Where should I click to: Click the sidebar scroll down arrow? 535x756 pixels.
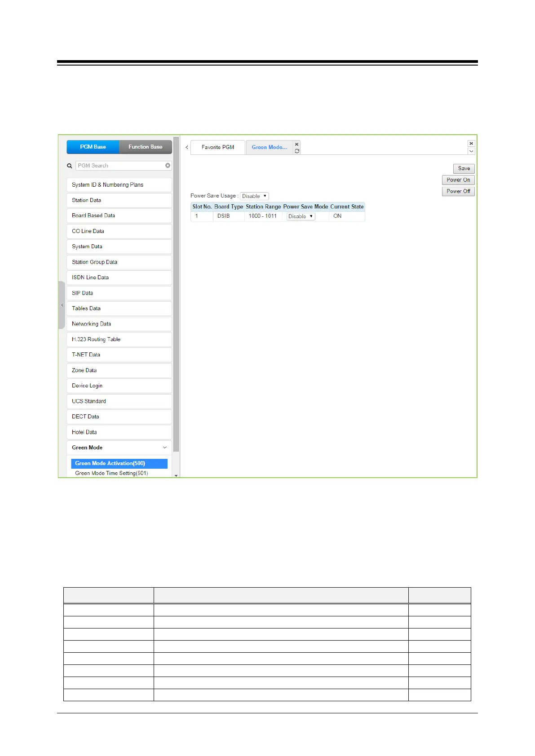click(x=176, y=475)
